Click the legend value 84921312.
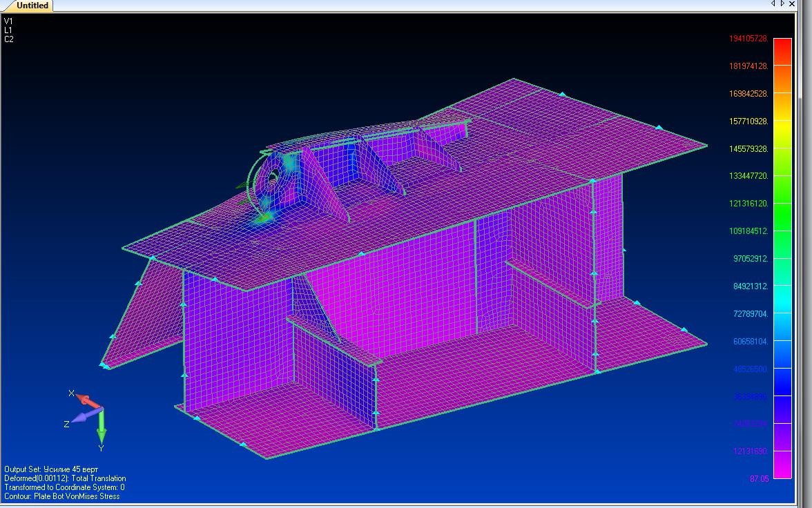812x508 pixels. point(751,286)
